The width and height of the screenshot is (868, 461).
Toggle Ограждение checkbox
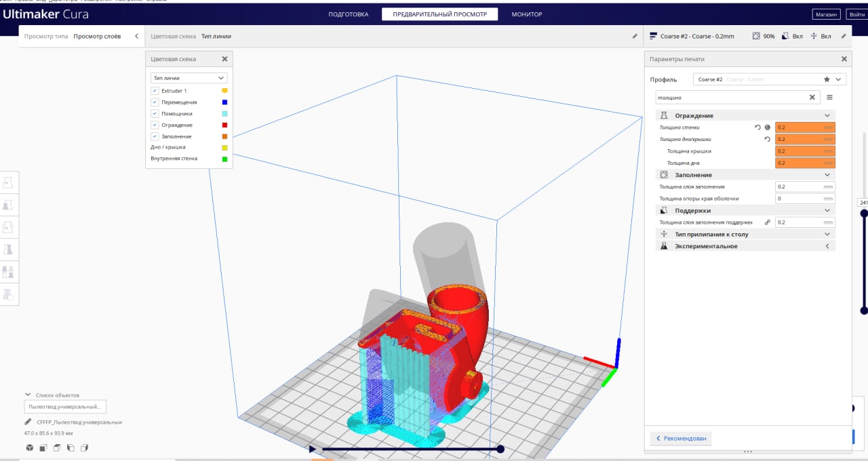coord(155,125)
